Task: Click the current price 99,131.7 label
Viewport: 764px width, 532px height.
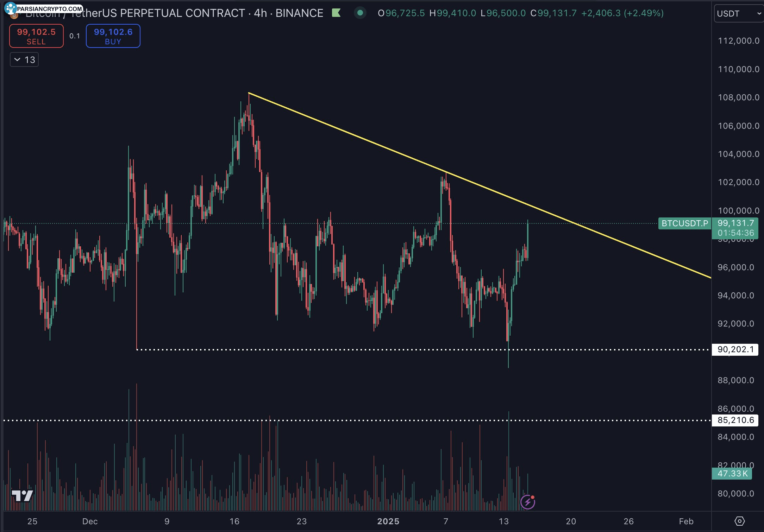Action: pos(736,223)
